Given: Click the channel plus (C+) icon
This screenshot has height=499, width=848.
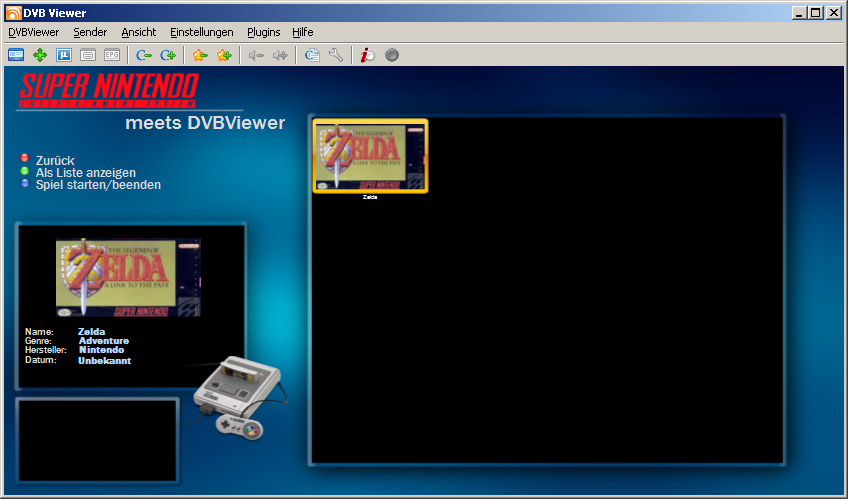Looking at the screenshot, I should [168, 55].
